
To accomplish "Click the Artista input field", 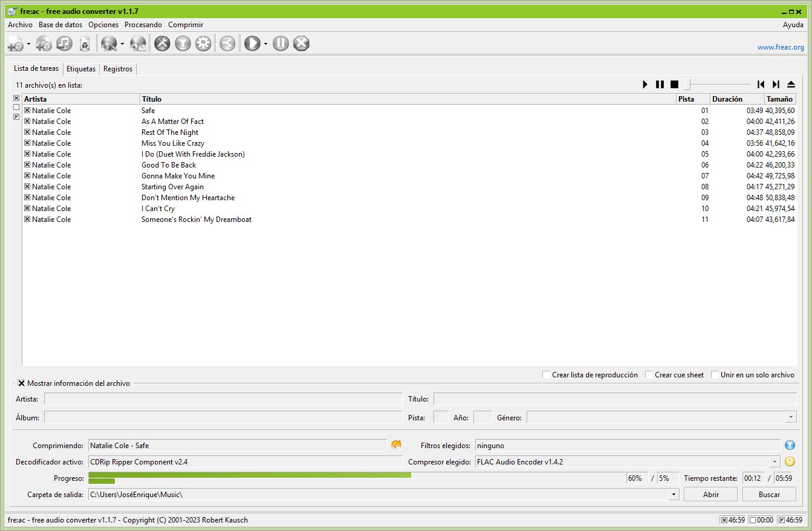I will [x=223, y=399].
